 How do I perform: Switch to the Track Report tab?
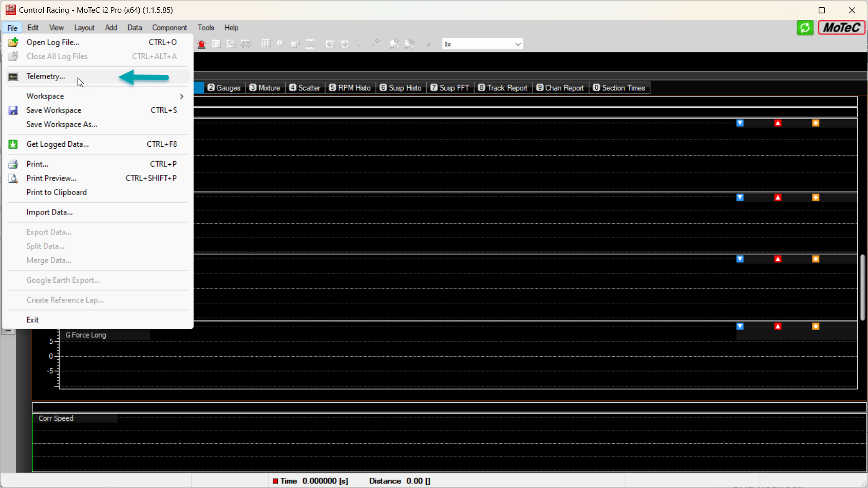point(503,88)
